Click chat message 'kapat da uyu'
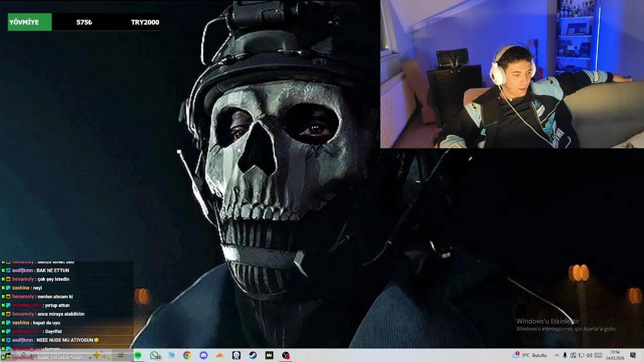Screen dimensions: 644x362 tap(46, 323)
